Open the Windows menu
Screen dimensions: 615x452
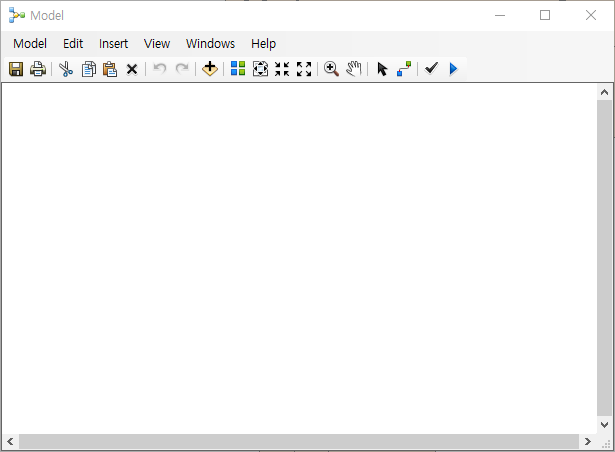click(211, 44)
